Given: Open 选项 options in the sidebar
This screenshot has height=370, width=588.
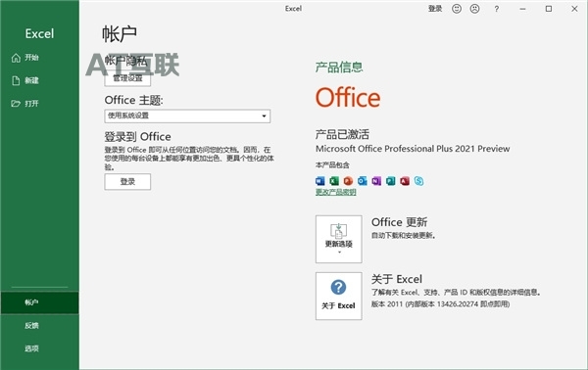Looking at the screenshot, I should [x=31, y=348].
